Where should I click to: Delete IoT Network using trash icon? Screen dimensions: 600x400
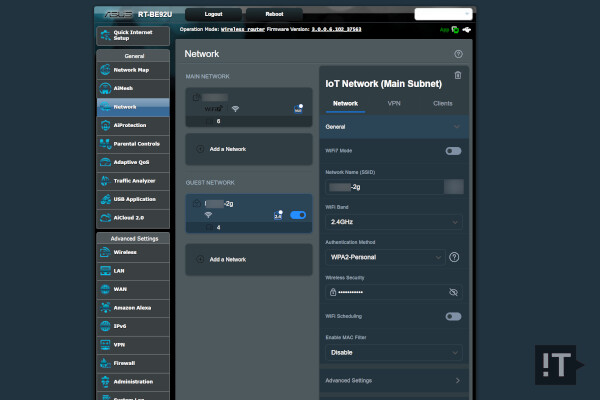[458, 75]
